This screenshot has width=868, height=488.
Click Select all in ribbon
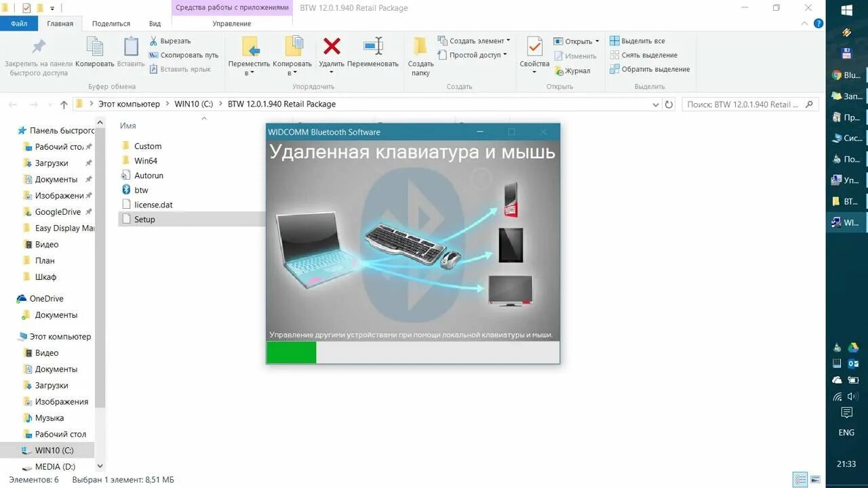(637, 41)
